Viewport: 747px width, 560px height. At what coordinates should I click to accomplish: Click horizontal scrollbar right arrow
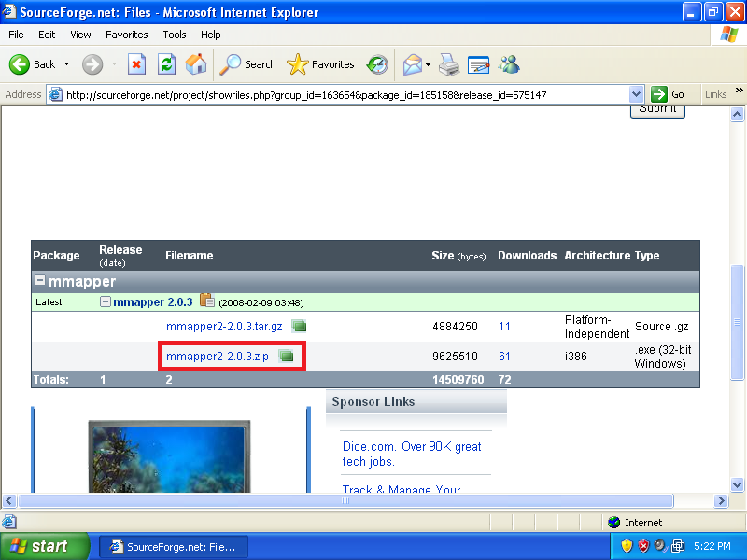[x=721, y=500]
